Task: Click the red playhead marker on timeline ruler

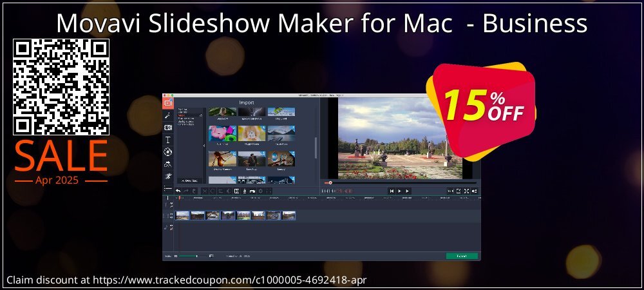Action: (x=180, y=198)
